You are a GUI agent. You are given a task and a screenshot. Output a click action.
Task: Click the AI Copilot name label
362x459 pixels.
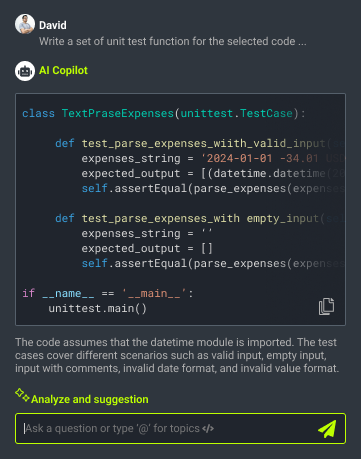(x=63, y=70)
